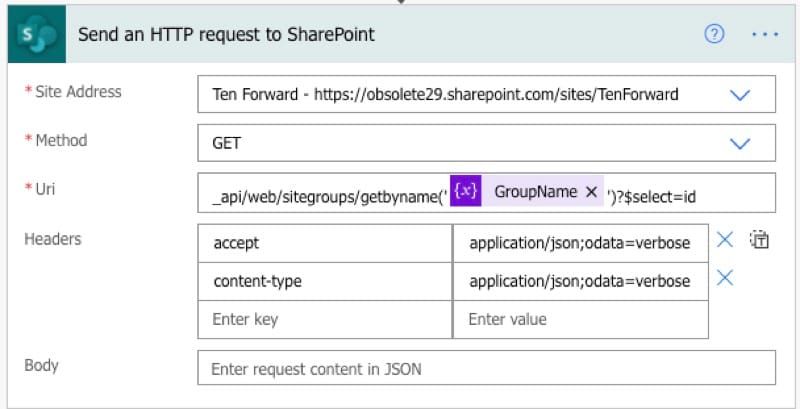The image size is (800, 409).
Task: Click the accept header key cell
Action: 325,243
